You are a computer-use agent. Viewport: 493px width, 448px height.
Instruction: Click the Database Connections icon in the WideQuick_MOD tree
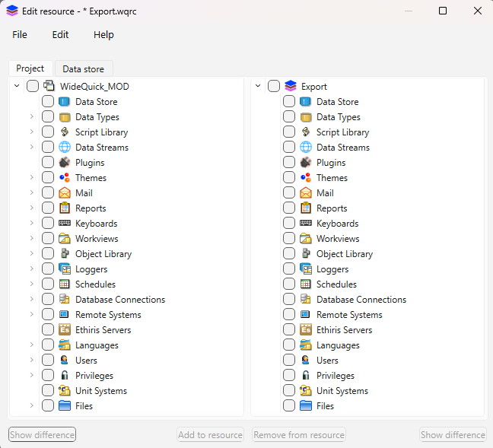tap(65, 299)
